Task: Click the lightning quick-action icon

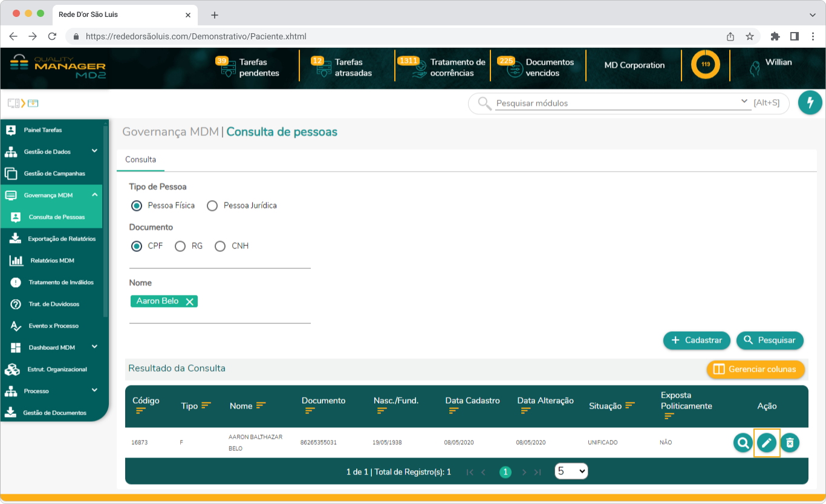Action: click(810, 103)
